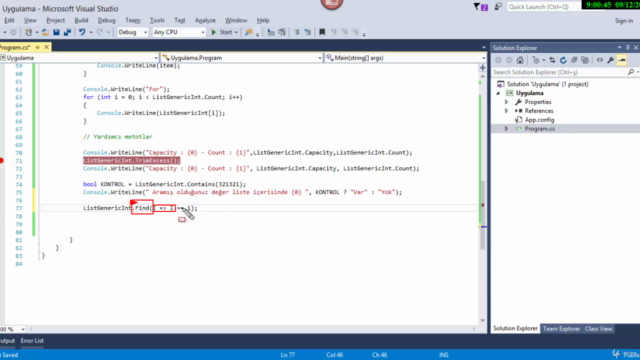Switch to the Class View tab

598,329
